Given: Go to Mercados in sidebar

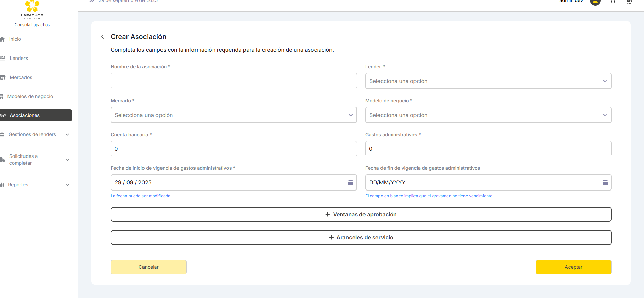Looking at the screenshot, I should (x=21, y=77).
